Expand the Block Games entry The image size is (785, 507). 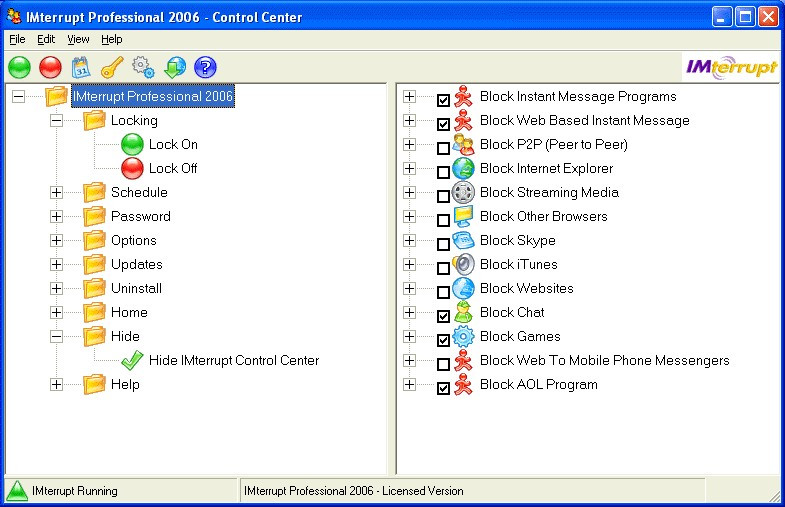[410, 336]
